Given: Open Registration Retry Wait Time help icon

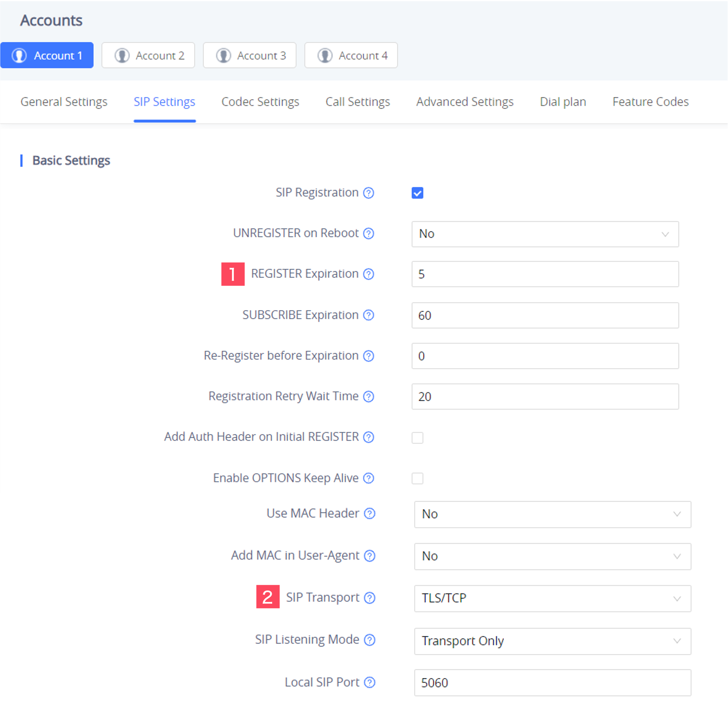Looking at the screenshot, I should click(368, 396).
